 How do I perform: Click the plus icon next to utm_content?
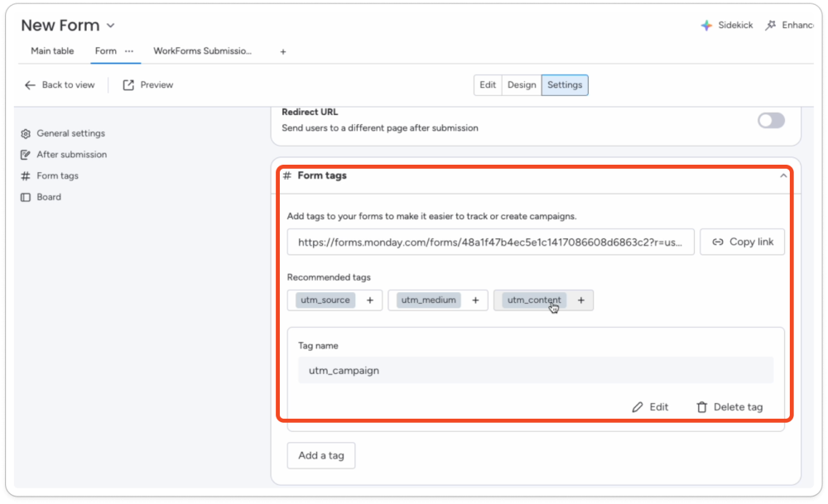coord(580,300)
